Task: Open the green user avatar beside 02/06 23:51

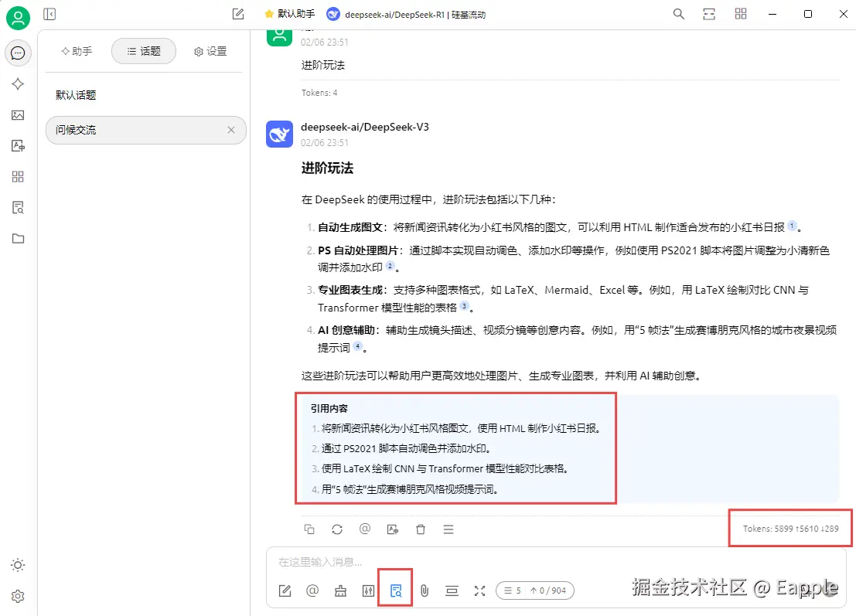Action: 279,37
